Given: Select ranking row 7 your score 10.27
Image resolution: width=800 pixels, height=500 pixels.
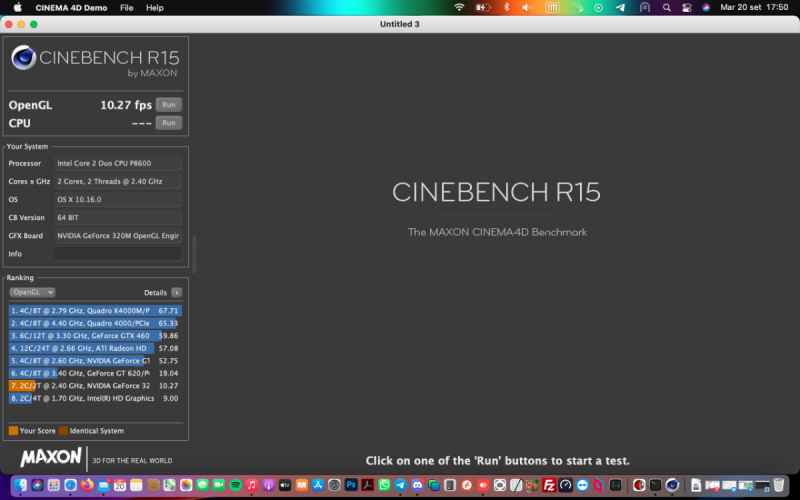Looking at the screenshot, I should [x=95, y=386].
